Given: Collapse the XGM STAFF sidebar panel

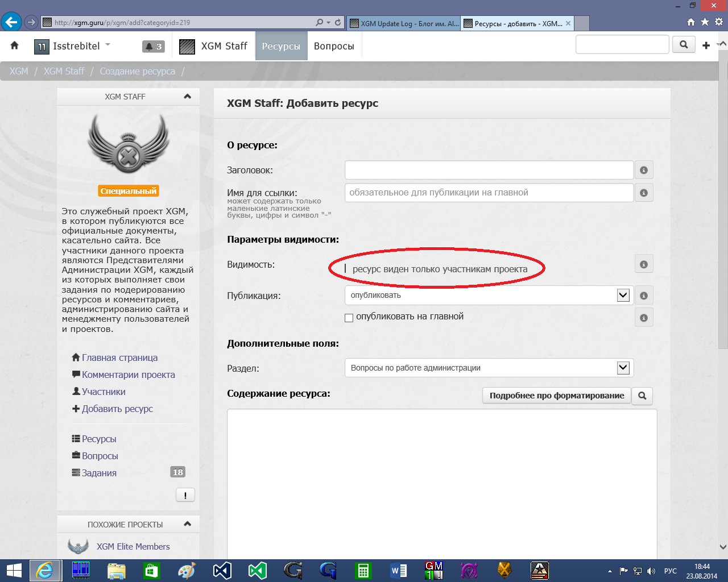Looking at the screenshot, I should click(188, 97).
